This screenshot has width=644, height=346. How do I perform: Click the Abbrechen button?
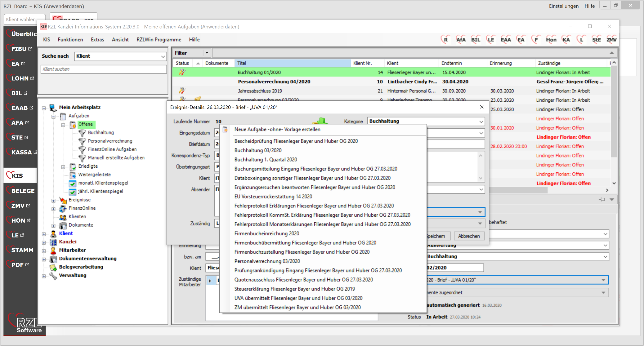tap(469, 236)
